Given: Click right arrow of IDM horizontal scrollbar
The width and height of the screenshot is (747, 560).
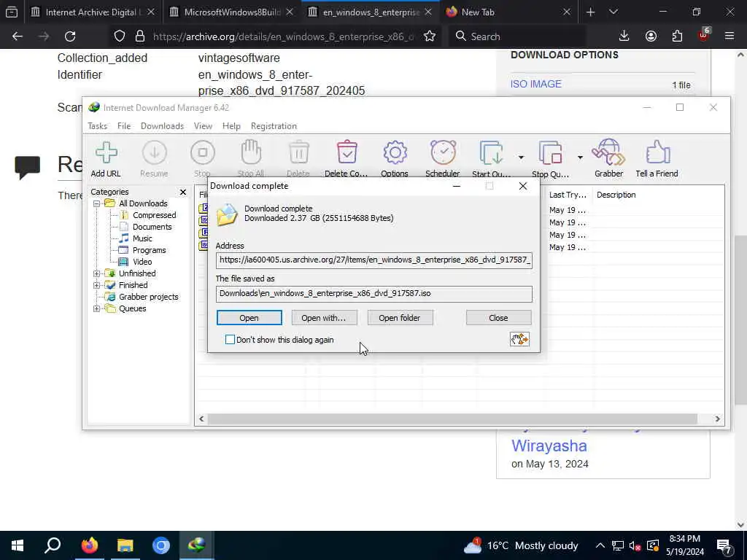Looking at the screenshot, I should (x=718, y=419).
